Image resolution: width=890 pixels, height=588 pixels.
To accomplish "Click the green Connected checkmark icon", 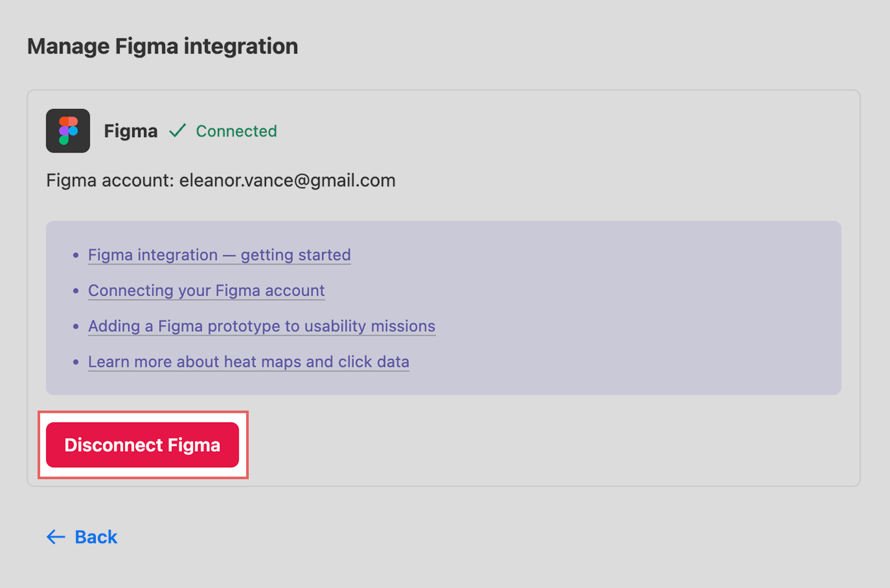I will (177, 131).
